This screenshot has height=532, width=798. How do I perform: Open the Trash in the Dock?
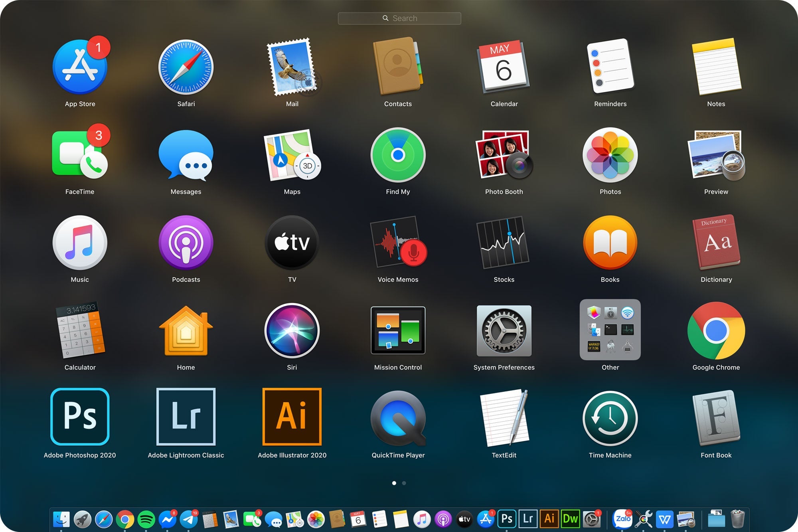(738, 519)
